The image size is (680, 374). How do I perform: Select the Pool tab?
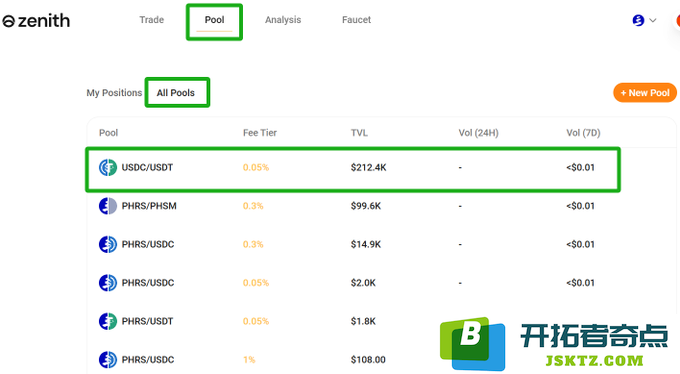(214, 20)
